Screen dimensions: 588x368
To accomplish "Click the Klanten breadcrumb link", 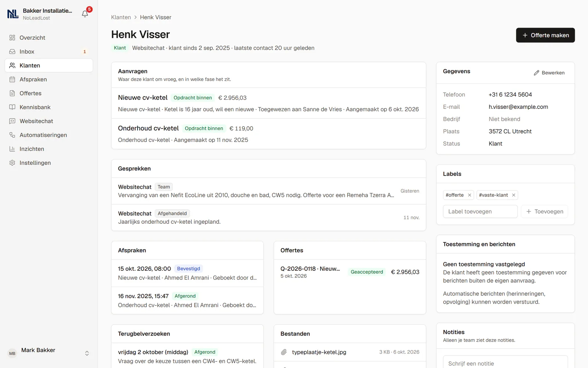I will (x=121, y=17).
